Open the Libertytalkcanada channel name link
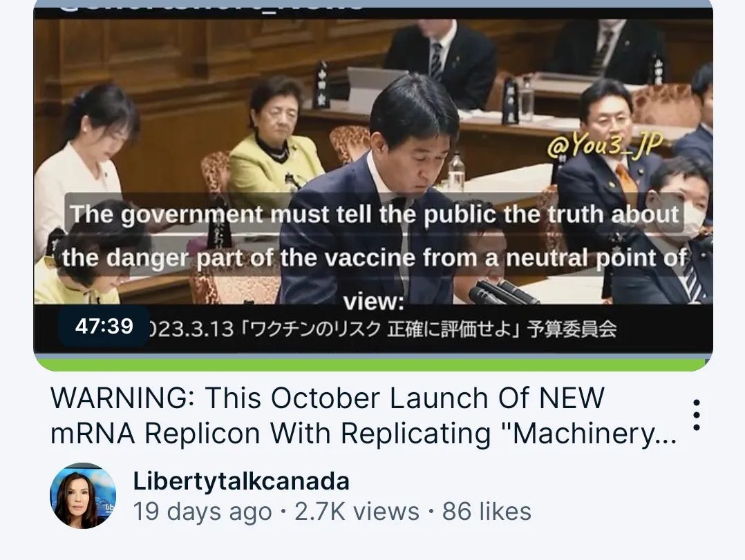745x560 pixels. pos(241,481)
